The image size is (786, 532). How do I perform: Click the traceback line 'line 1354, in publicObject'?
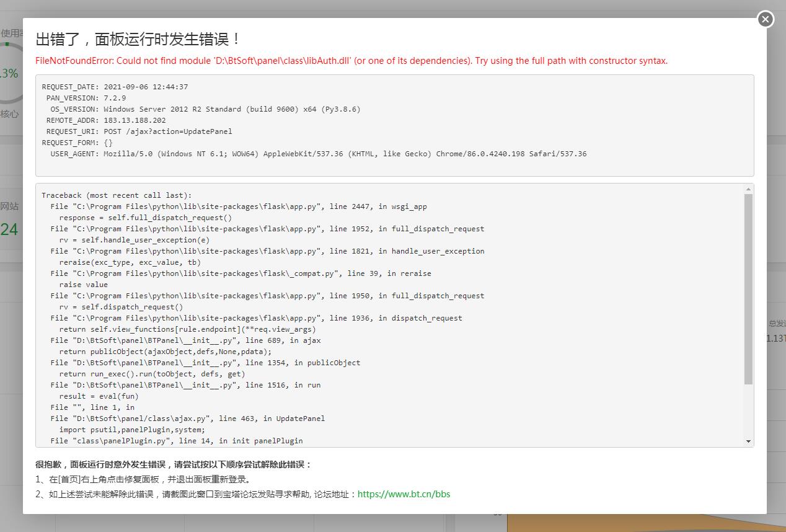(205, 363)
